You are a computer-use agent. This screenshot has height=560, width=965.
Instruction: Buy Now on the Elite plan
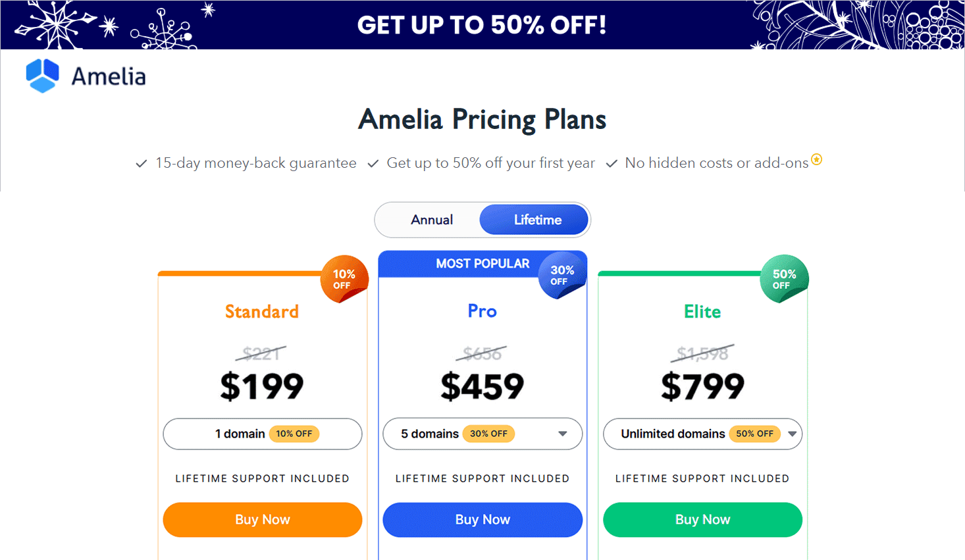[x=702, y=519]
